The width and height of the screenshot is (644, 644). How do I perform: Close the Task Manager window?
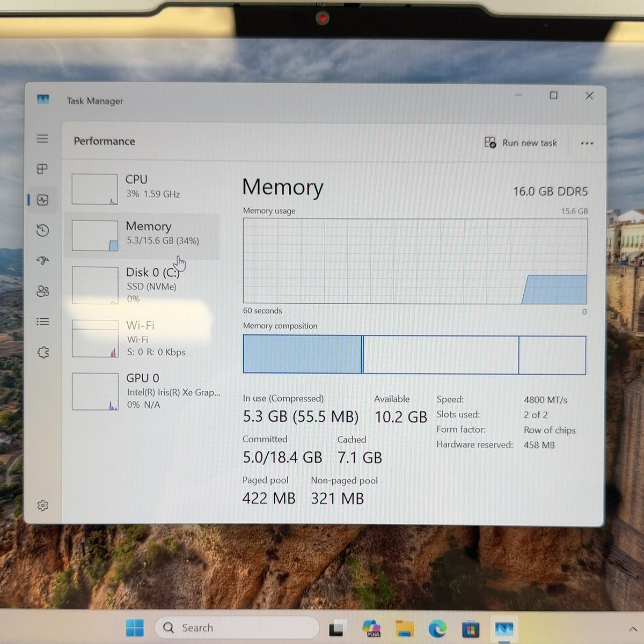point(589,96)
